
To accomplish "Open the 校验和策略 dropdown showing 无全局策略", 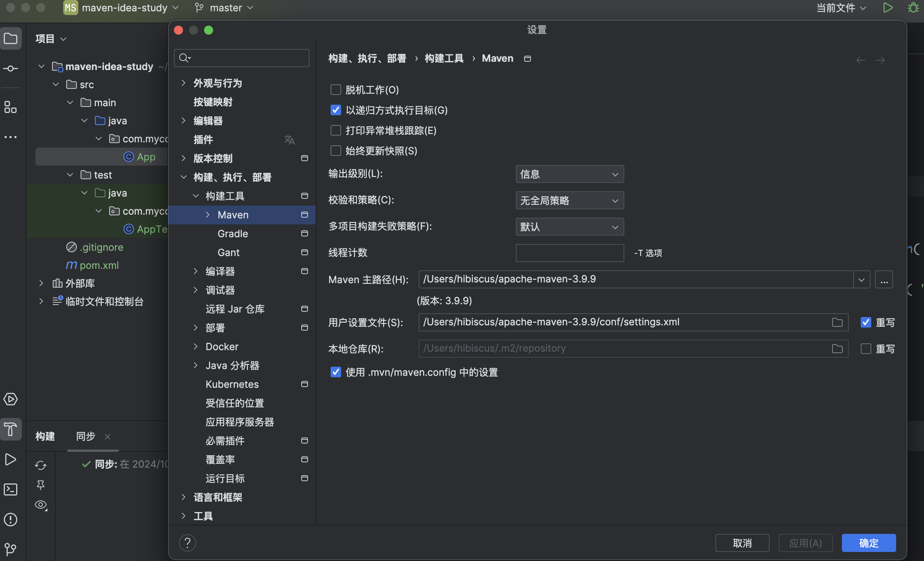I will pyautogui.click(x=569, y=200).
